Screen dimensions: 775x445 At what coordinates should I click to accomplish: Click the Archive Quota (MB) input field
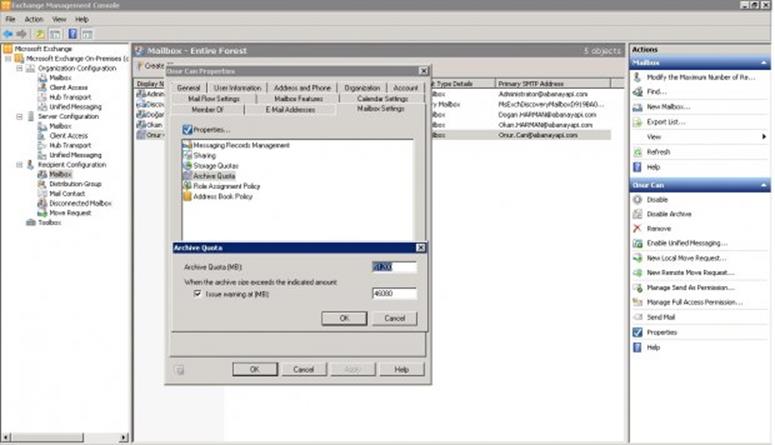[394, 267]
